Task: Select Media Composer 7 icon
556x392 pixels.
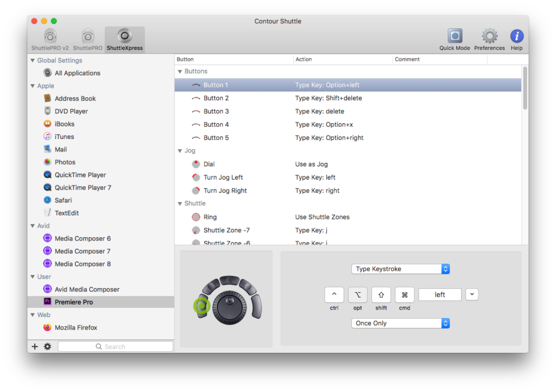Action: [x=48, y=251]
